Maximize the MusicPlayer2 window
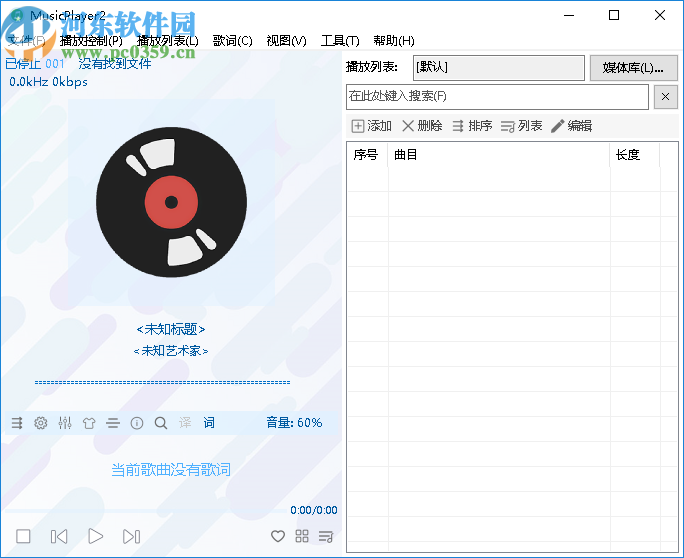The image size is (684, 558). pos(614,15)
